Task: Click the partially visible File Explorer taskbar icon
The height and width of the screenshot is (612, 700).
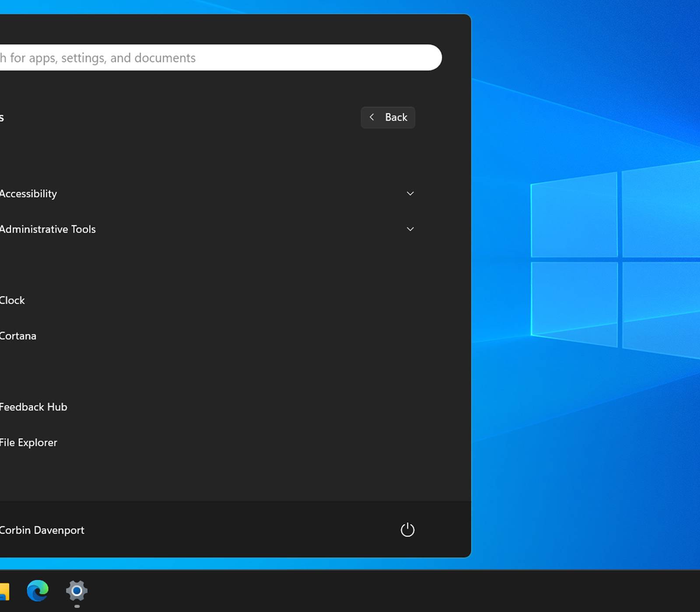Action: [4, 591]
